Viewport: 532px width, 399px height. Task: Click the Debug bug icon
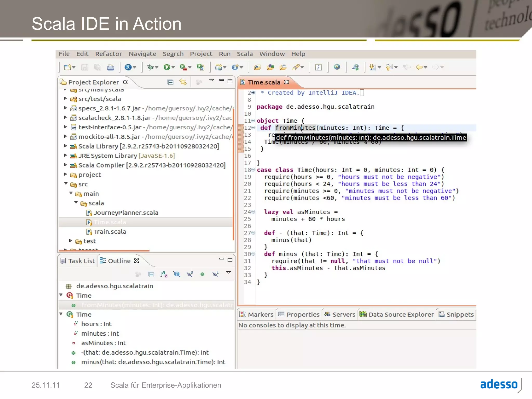(x=150, y=67)
